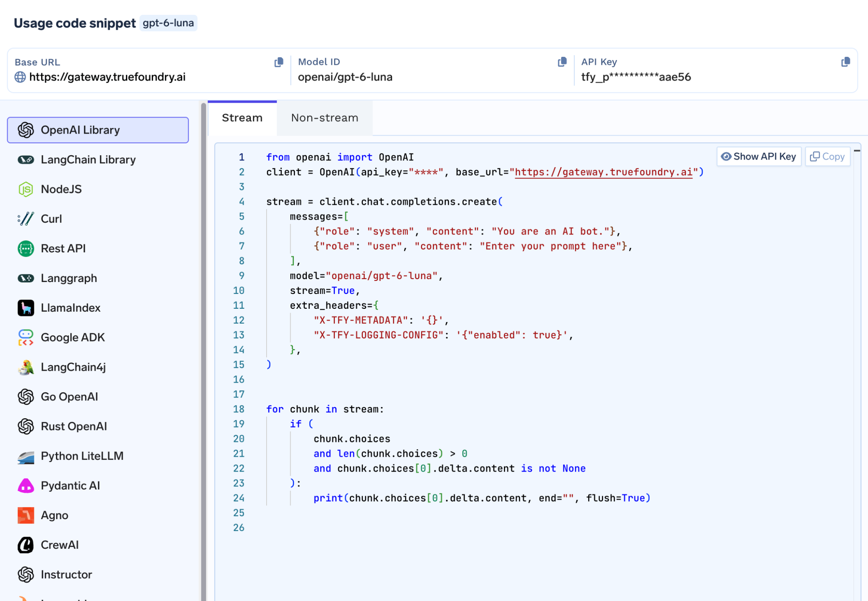The image size is (868, 601).
Task: Select the NodeJS snippet option
Action: click(98, 189)
